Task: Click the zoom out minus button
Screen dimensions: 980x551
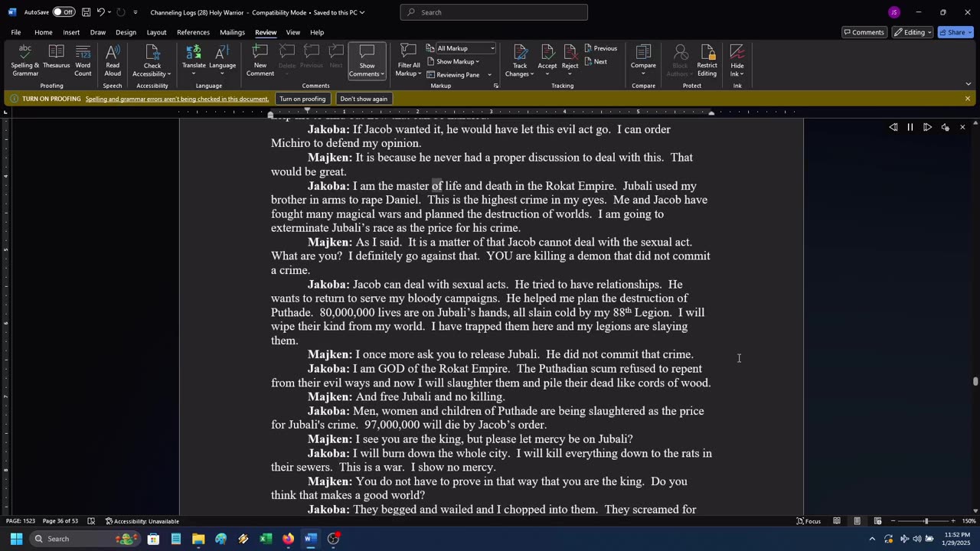Action: [893, 521]
